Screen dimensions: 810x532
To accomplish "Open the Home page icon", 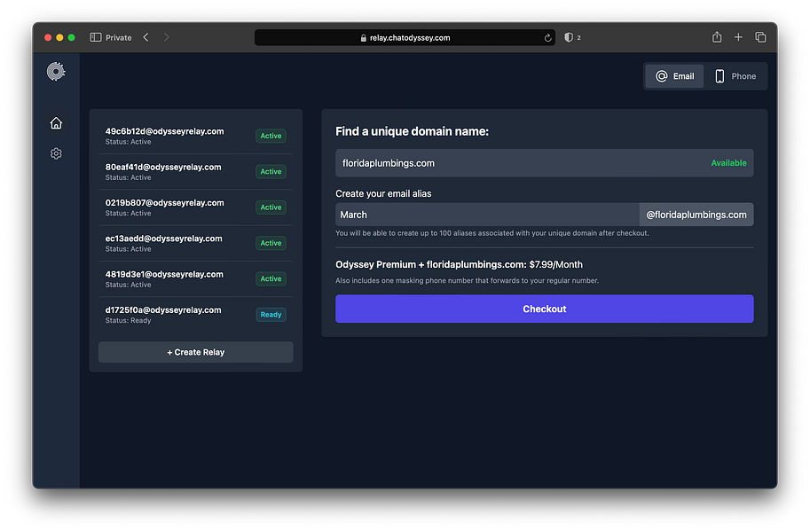I will [56, 123].
